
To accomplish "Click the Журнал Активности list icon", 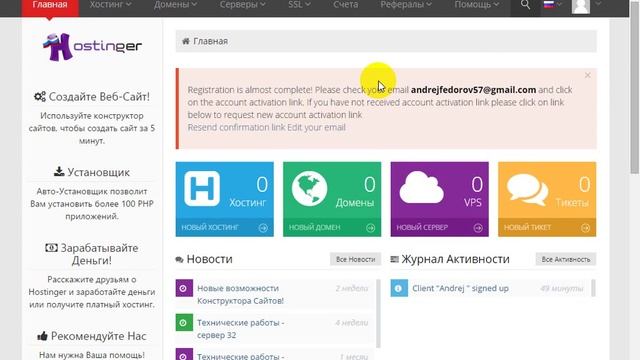I will [394, 259].
